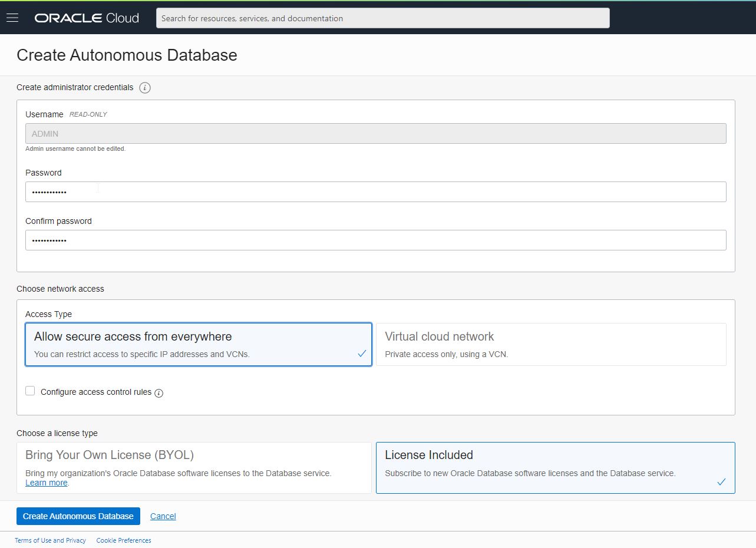This screenshot has height=548, width=756.
Task: View info about access control rules
Action: click(158, 392)
